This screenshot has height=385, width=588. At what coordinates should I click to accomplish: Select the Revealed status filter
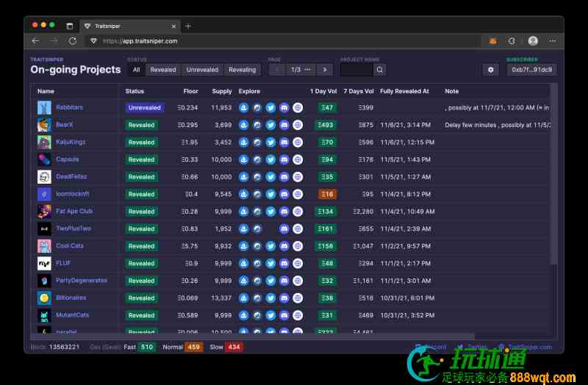point(163,70)
